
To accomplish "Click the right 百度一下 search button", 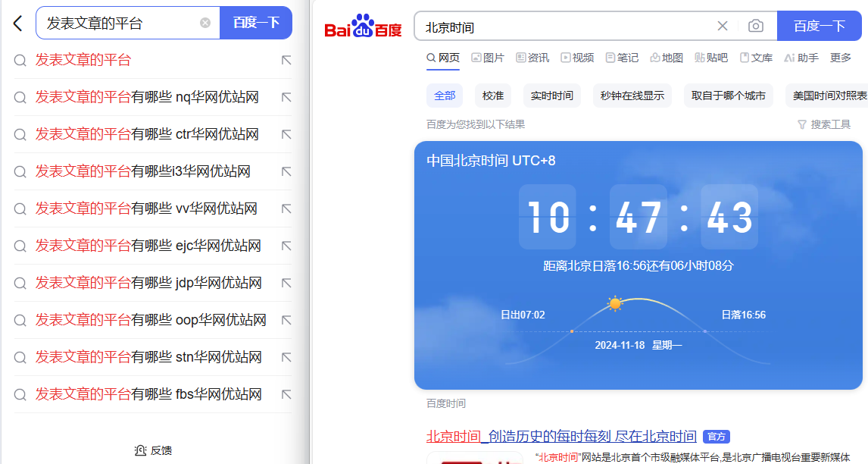I will click(820, 26).
